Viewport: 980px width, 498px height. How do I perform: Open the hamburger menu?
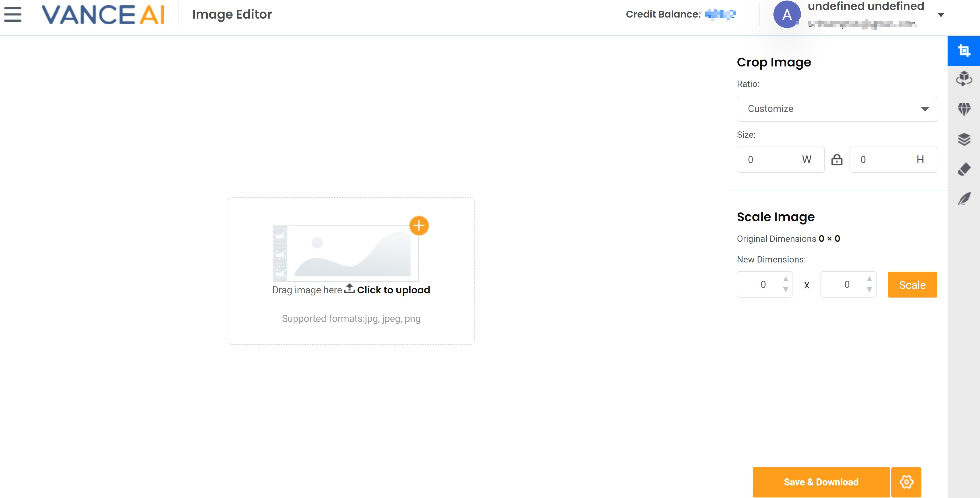click(13, 14)
